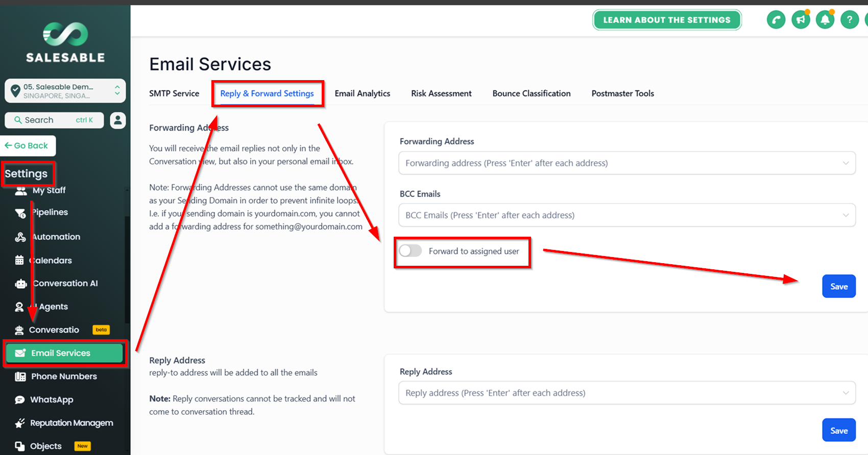Open Objects settings marked New

point(46,446)
